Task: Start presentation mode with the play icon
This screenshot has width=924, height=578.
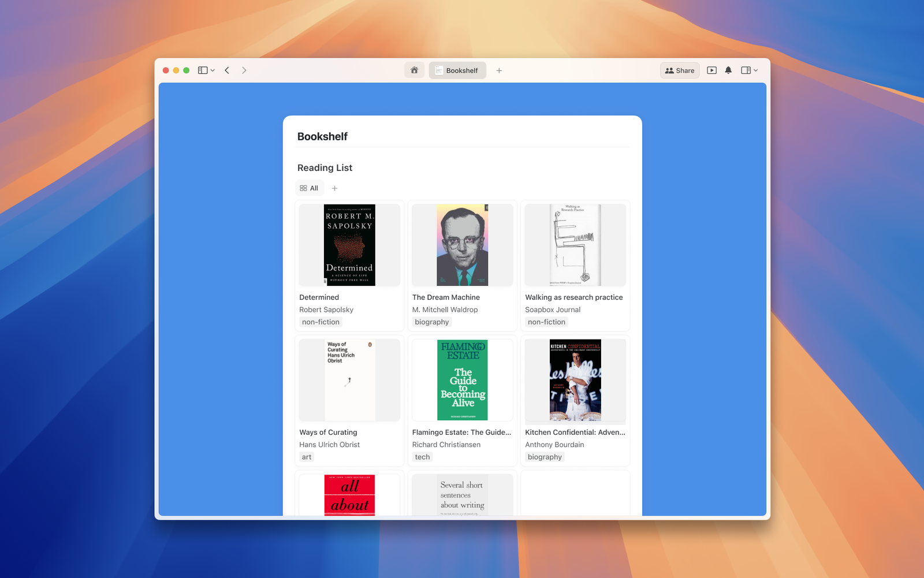Action: tap(712, 70)
